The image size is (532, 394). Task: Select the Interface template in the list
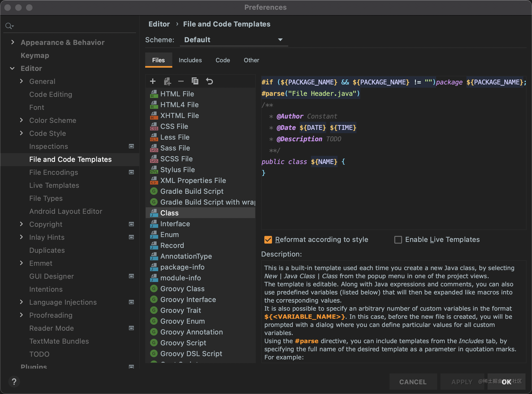coord(175,224)
